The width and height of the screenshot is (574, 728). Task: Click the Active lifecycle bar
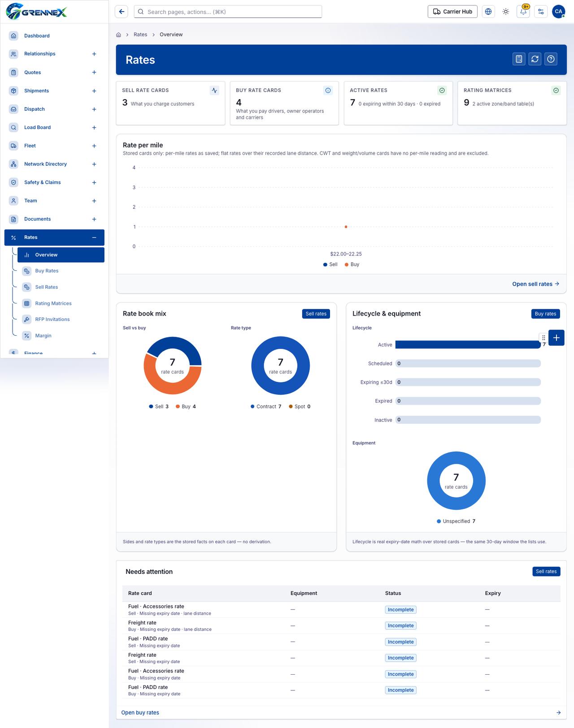[x=468, y=345]
